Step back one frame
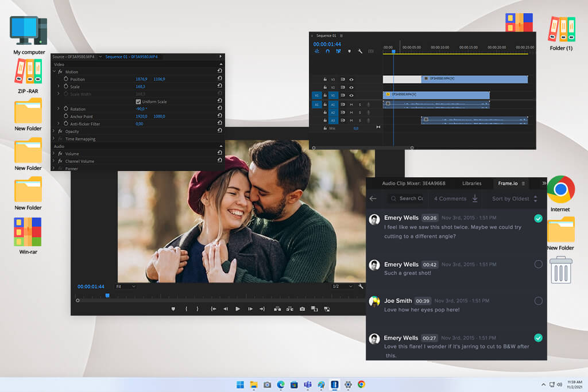588x392 pixels. pos(226,309)
